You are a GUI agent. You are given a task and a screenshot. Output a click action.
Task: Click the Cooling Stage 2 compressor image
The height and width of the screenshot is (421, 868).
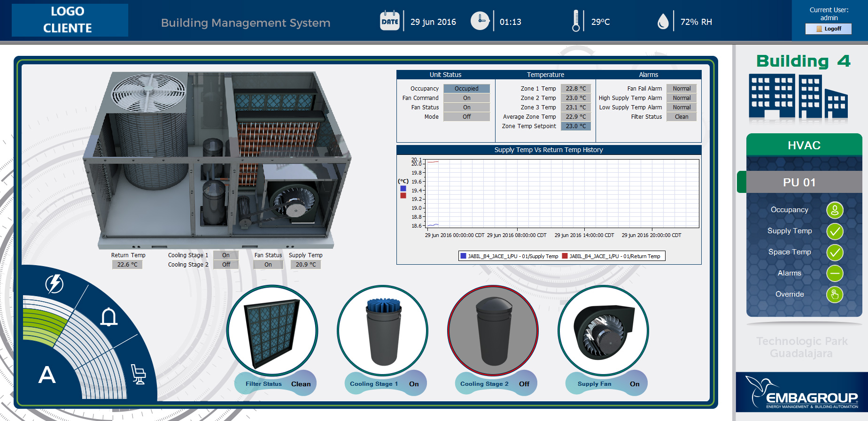493,331
